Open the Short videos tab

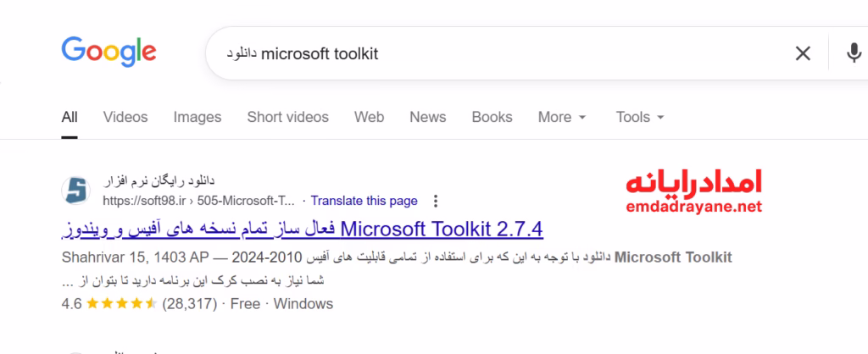[x=287, y=117]
